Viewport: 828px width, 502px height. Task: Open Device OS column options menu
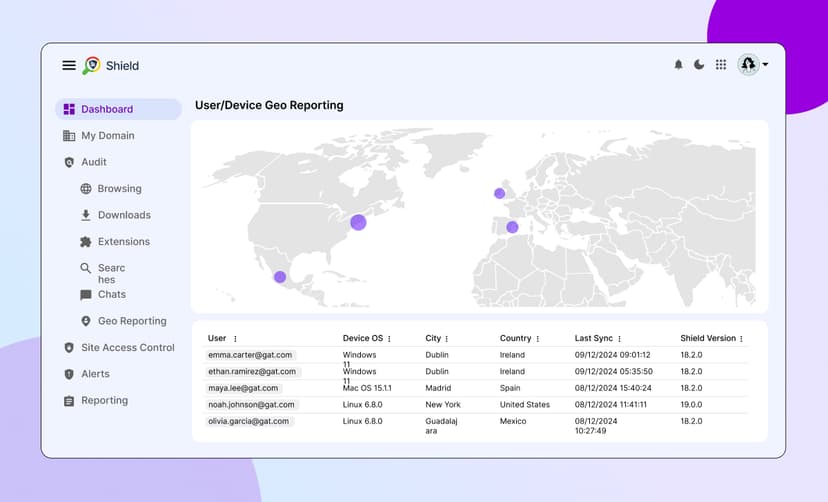coord(389,339)
